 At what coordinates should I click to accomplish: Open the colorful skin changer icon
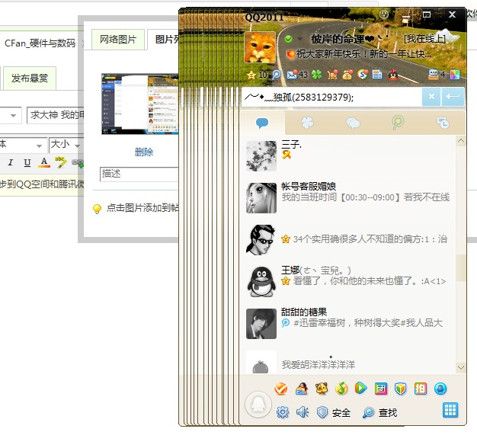455,75
